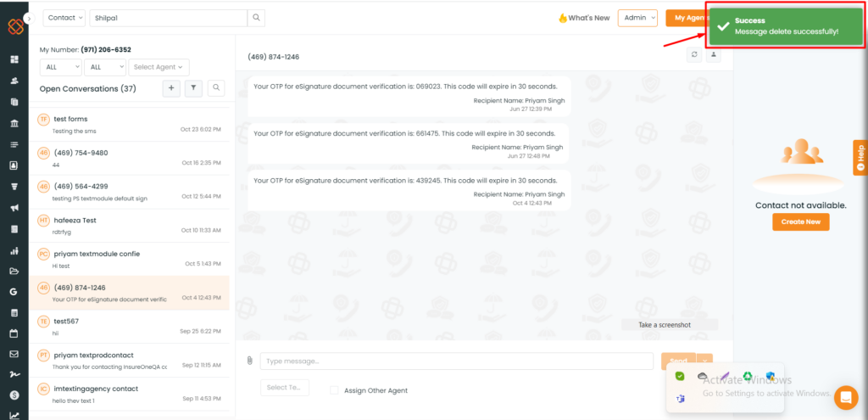
Task: Open the test forms conversation
Action: click(129, 124)
